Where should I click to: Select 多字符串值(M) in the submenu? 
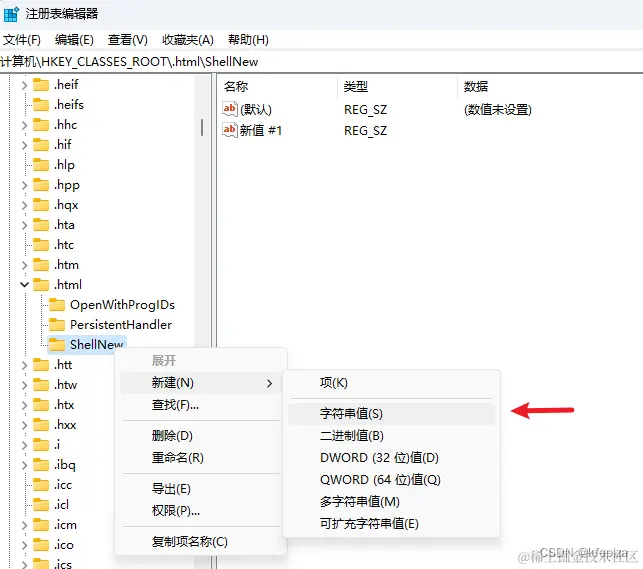point(391,502)
